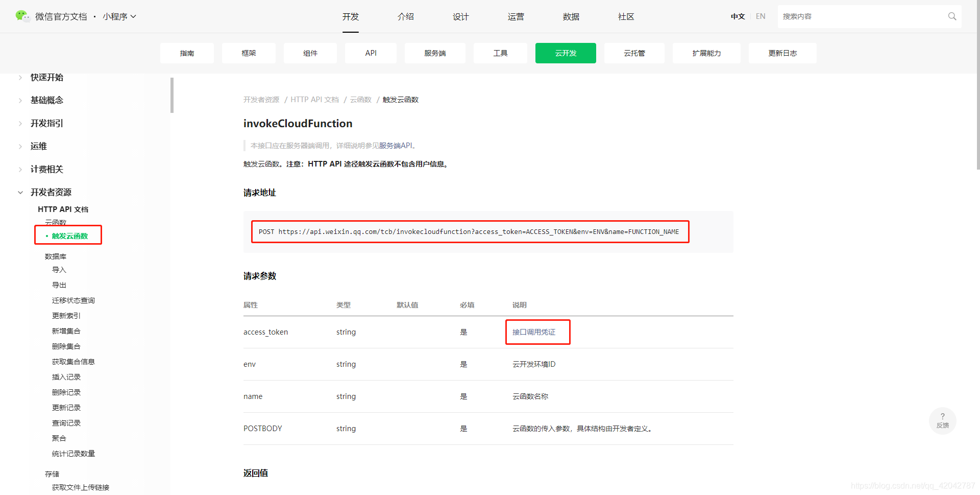Screen dimensions: 980x495
Task: Open the 小程序 dropdown
Action: 119,16
